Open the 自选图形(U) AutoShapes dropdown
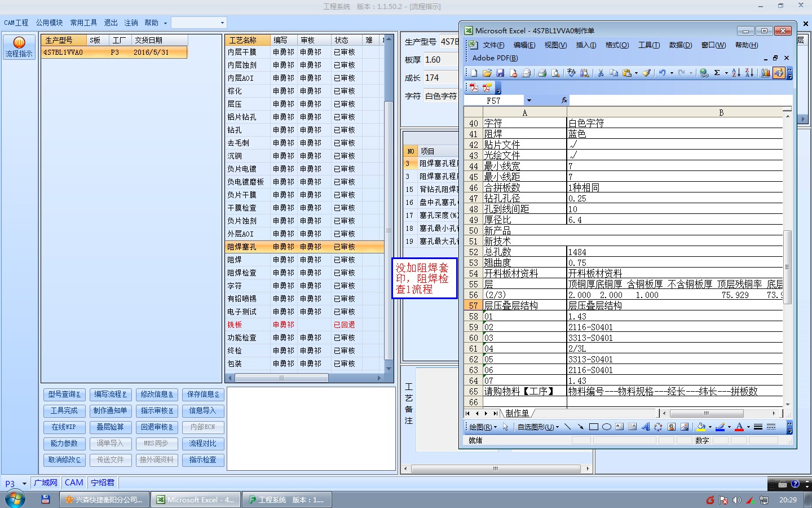The height and width of the screenshot is (508, 812). point(538,427)
